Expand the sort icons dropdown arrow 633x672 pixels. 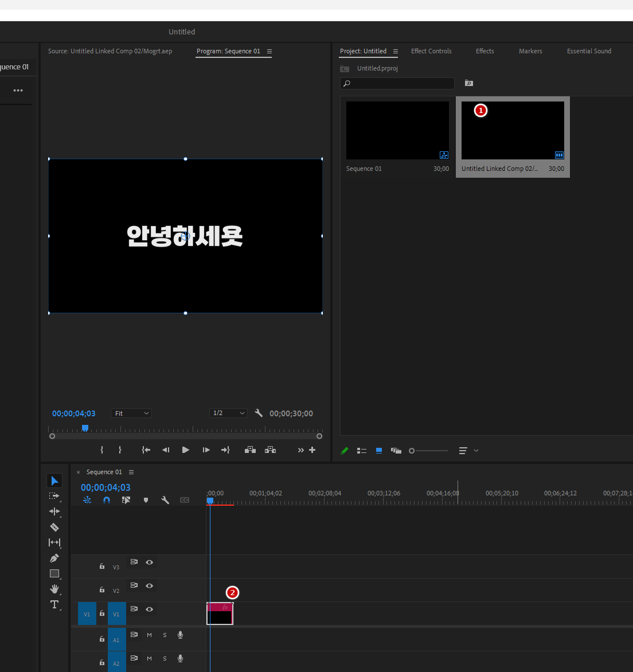point(476,451)
